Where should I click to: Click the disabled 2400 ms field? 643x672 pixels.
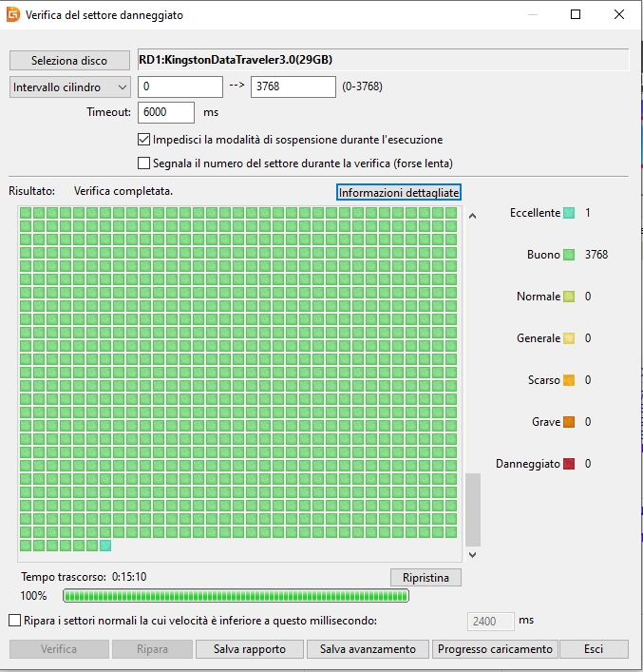click(x=490, y=621)
